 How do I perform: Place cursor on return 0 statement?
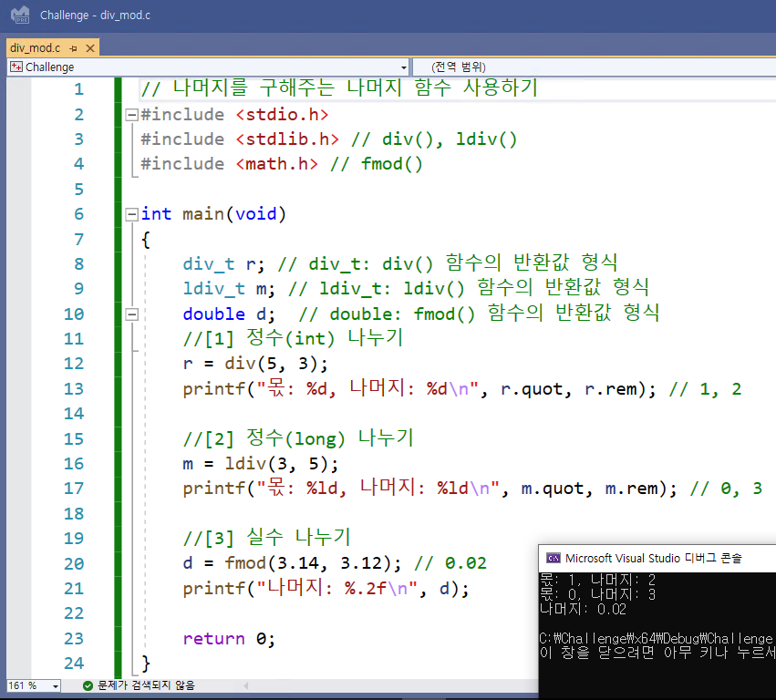(228, 638)
